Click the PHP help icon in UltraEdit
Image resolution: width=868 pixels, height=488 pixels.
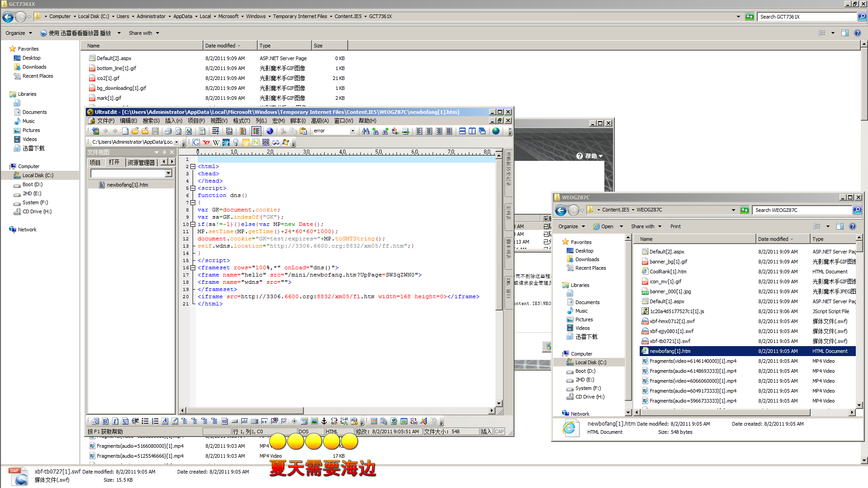pyautogui.click(x=266, y=142)
